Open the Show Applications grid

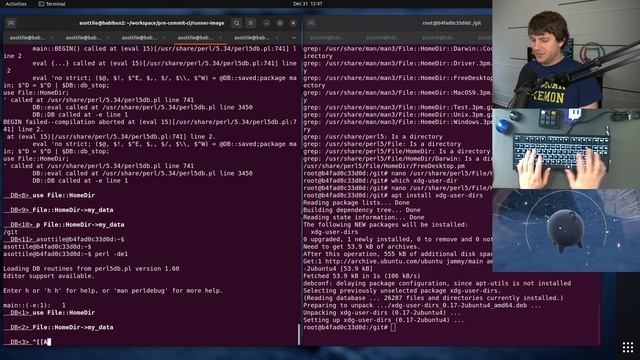click(628, 347)
